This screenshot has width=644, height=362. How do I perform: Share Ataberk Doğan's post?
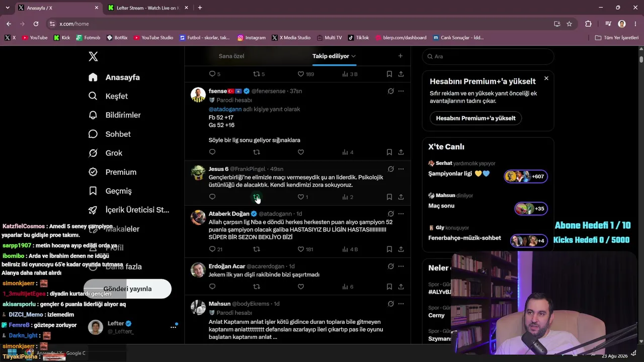[x=401, y=249]
